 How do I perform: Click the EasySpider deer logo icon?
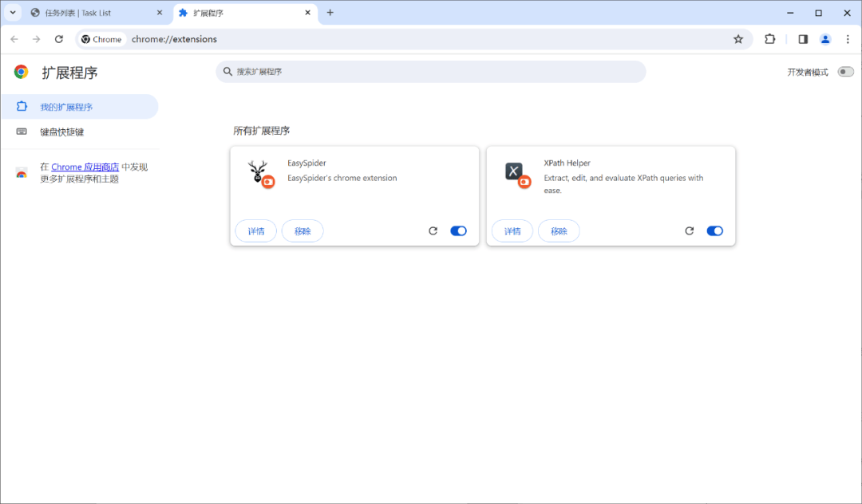click(257, 171)
